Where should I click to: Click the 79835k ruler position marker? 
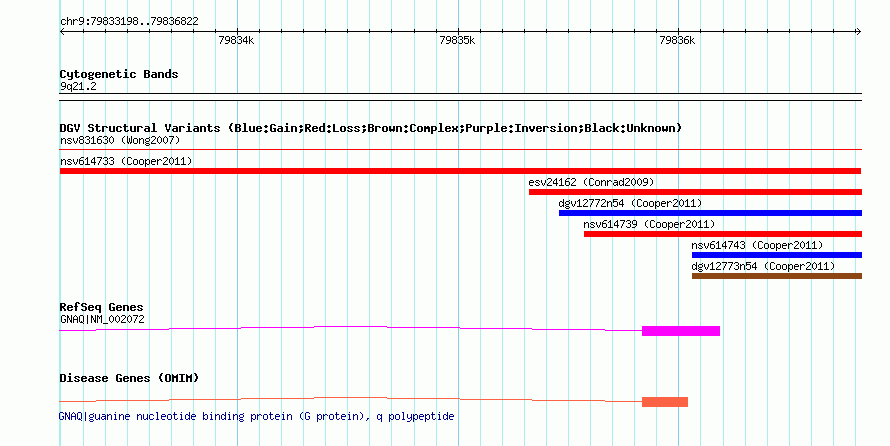[x=457, y=40]
